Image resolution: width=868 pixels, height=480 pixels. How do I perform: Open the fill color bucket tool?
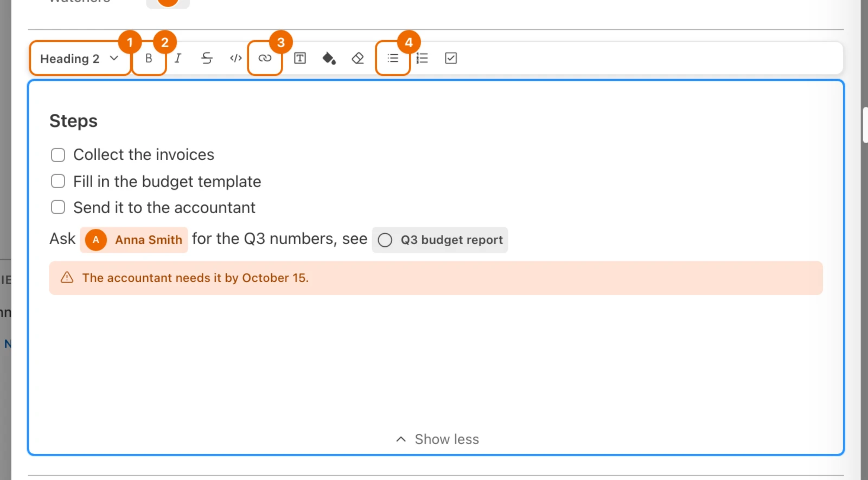(329, 58)
